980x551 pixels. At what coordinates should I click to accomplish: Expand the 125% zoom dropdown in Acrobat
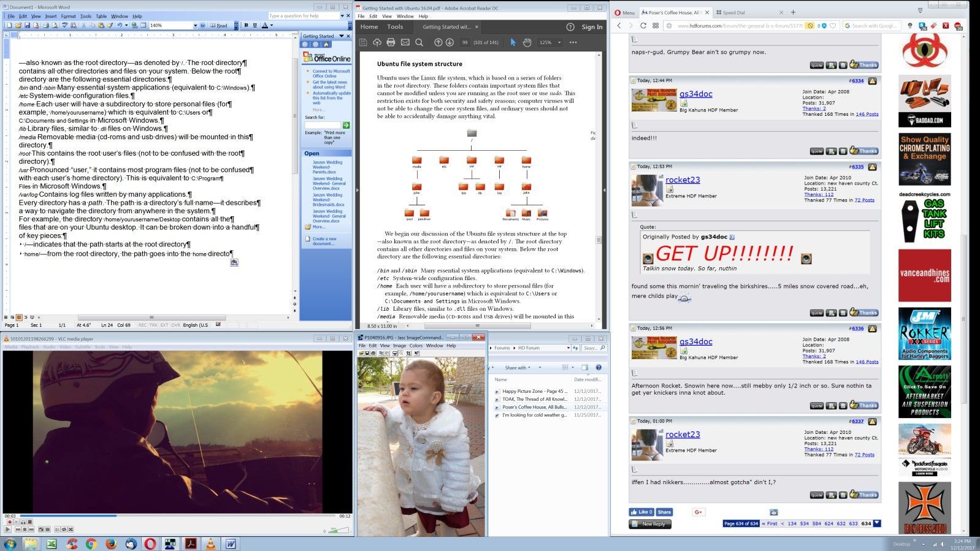tap(559, 42)
